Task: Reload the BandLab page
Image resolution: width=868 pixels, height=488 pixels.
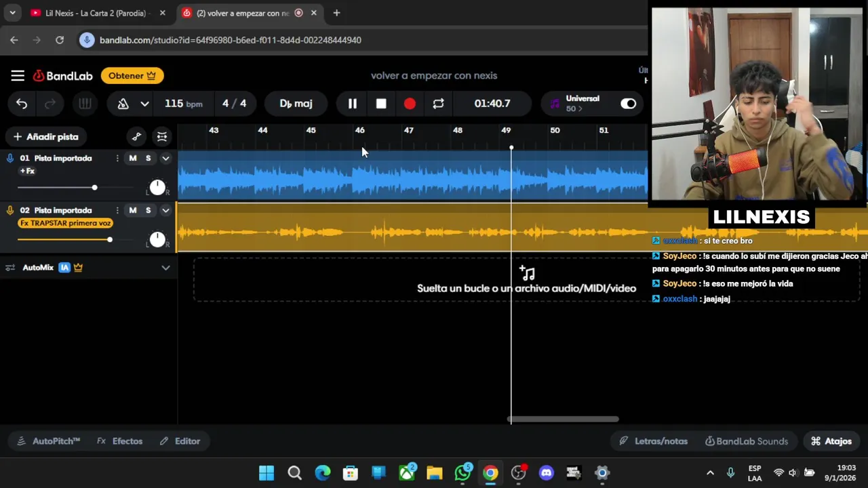Action: [60, 40]
